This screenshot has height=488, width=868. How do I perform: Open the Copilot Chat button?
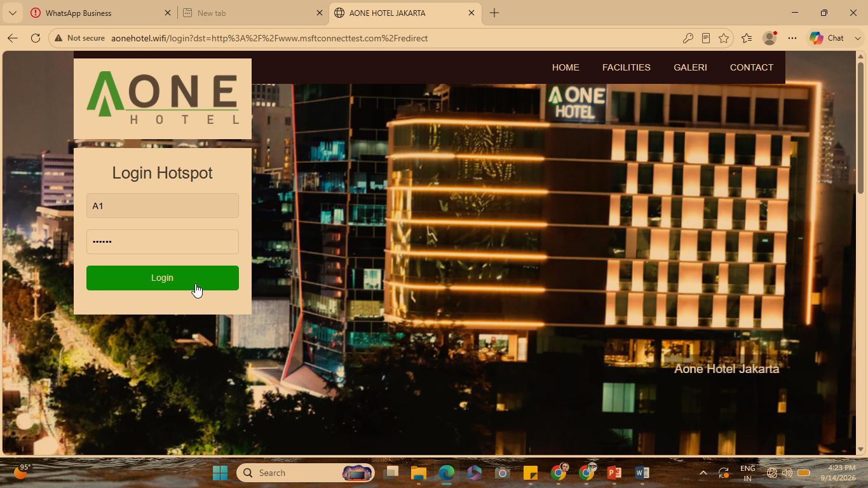828,38
